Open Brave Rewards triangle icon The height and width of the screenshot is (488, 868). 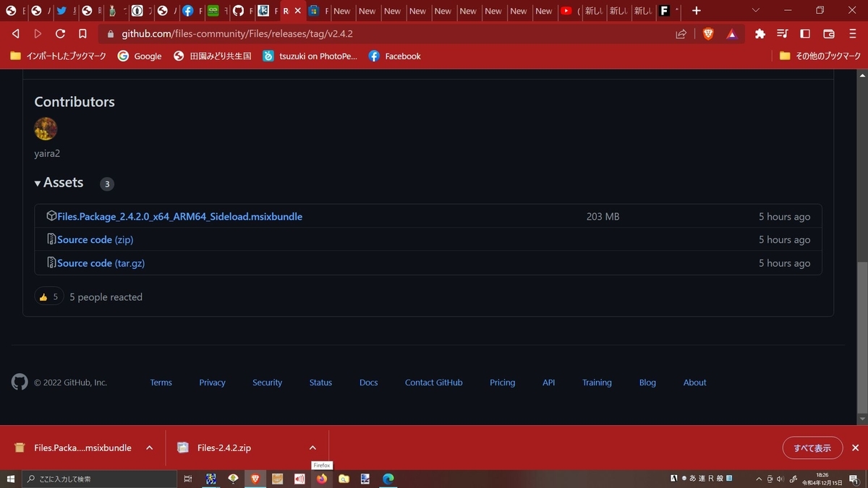(x=731, y=34)
